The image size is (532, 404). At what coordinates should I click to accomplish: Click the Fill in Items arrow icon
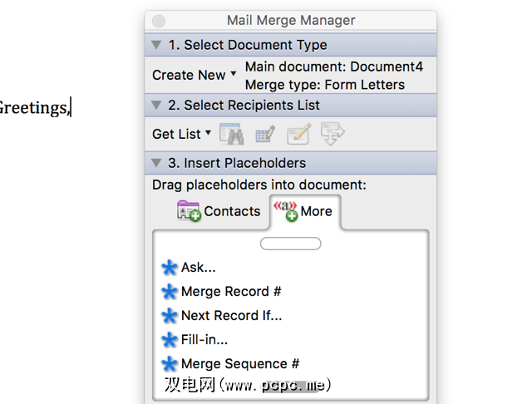tap(332, 134)
